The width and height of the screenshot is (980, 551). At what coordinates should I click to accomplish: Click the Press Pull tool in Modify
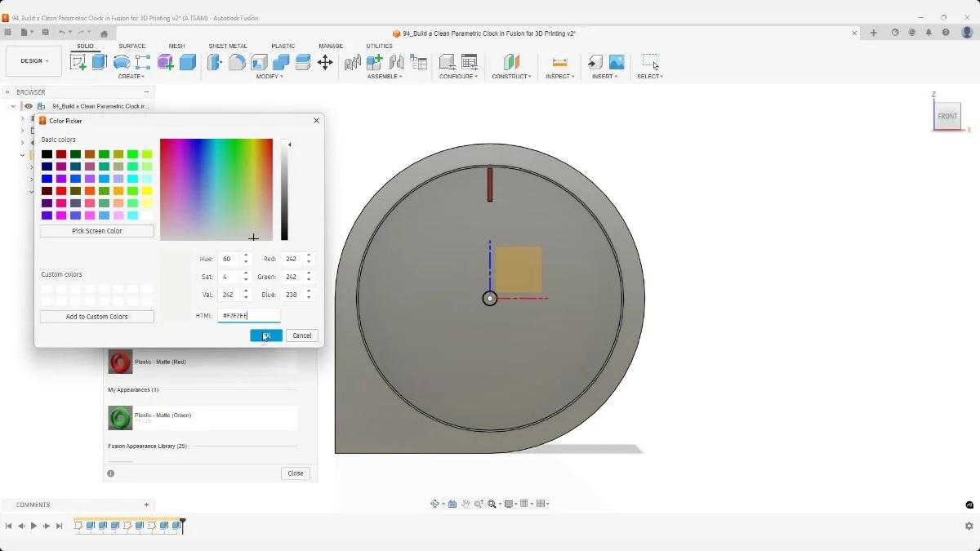(214, 63)
